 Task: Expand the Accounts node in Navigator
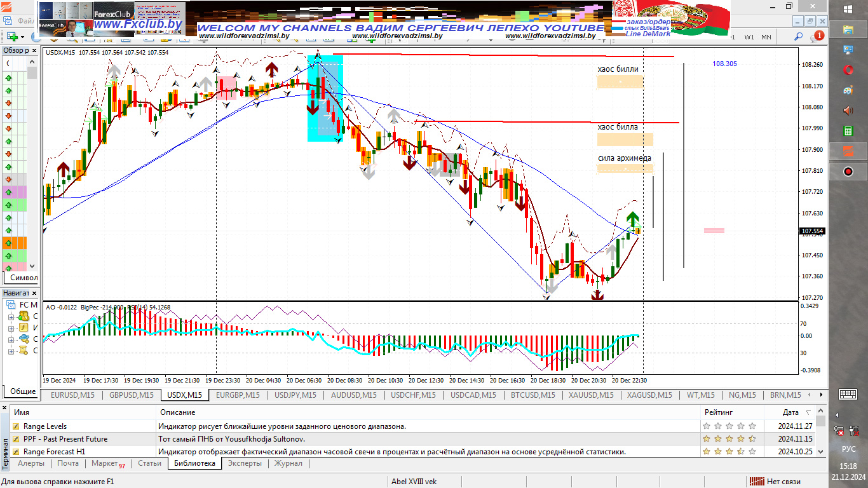[x=11, y=316]
